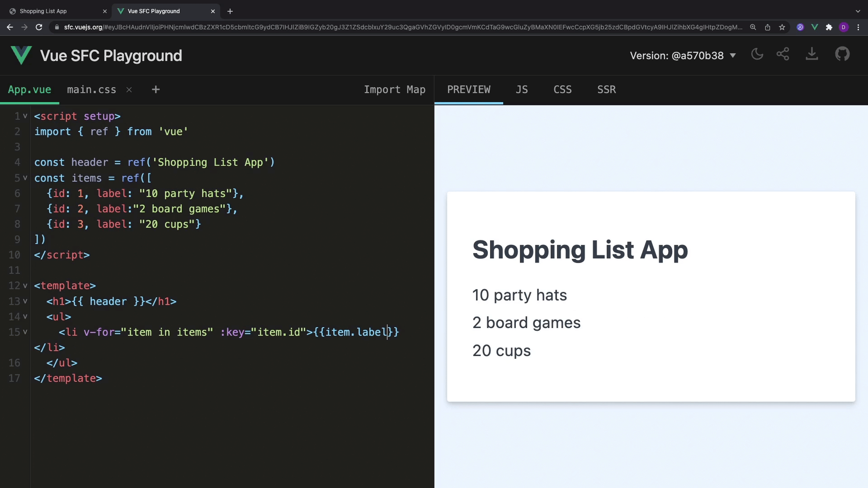
Task: Fold the items array at line 5
Action: [25, 178]
